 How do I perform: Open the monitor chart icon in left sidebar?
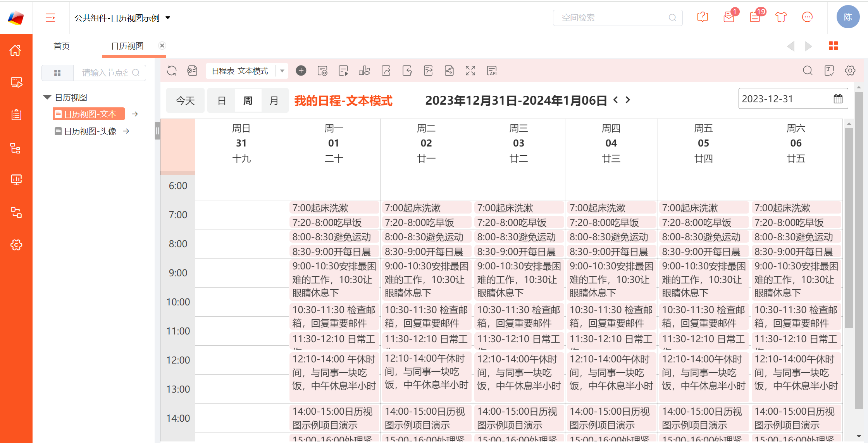point(16,180)
